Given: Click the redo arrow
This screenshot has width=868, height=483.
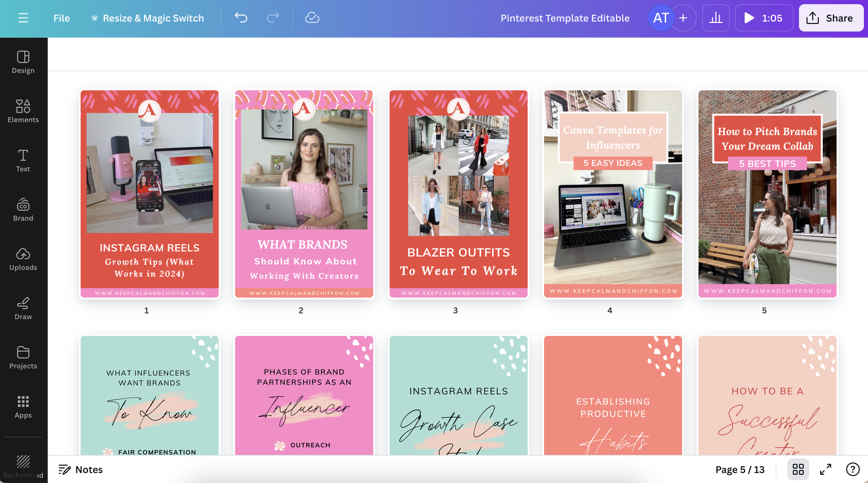Looking at the screenshot, I should click(273, 17).
